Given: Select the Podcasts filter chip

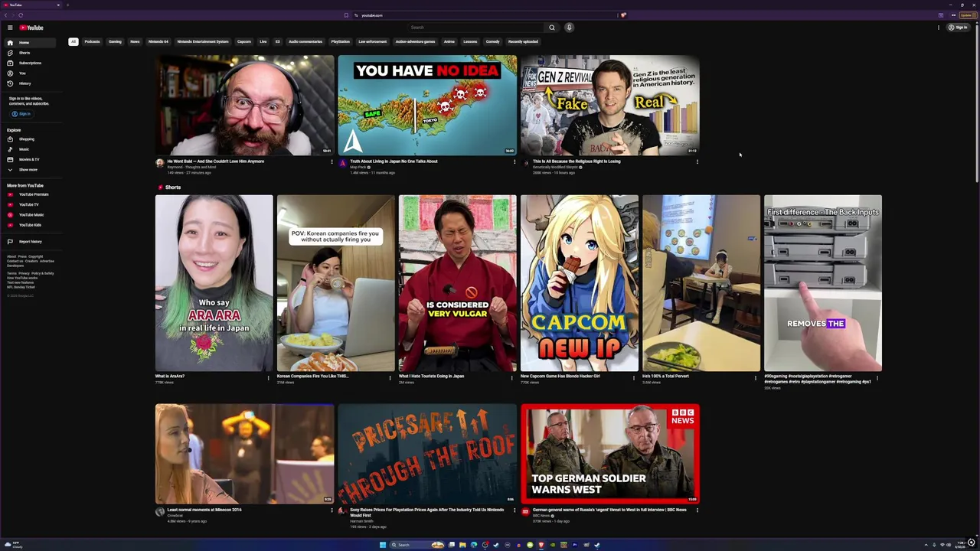Looking at the screenshot, I should [92, 41].
